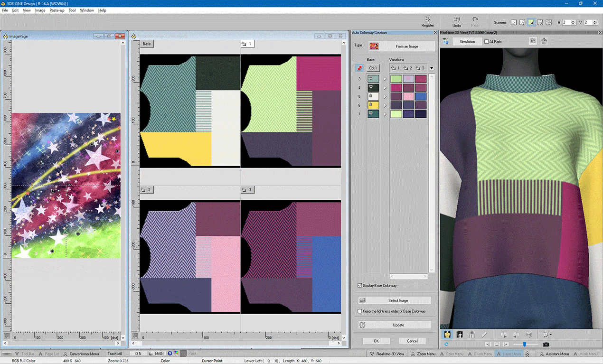Click the Register icon in the toolbar
The width and height of the screenshot is (603, 364).
427,19
